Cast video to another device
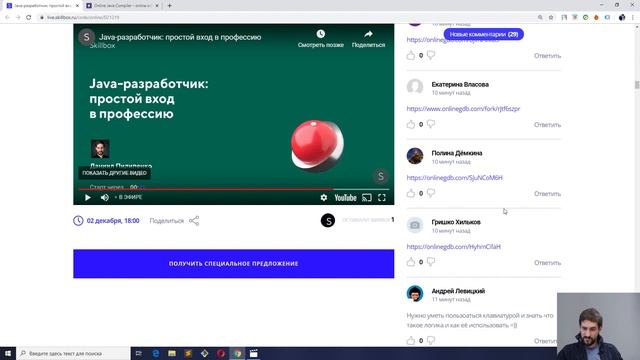The height and width of the screenshot is (360, 640). pos(367,198)
